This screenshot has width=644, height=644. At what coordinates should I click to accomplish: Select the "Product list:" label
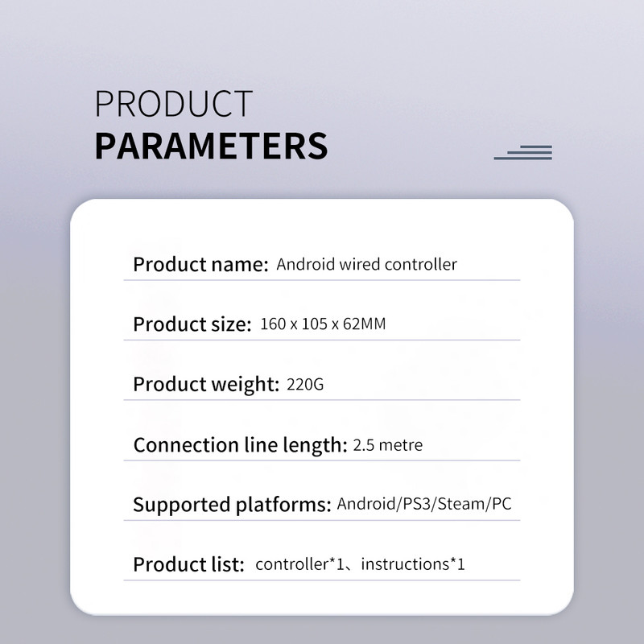188,564
